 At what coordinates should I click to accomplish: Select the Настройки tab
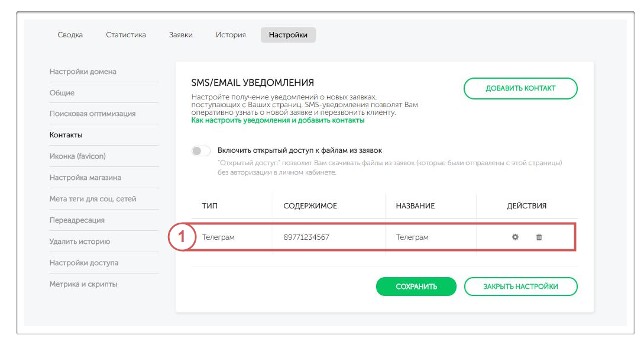(288, 35)
